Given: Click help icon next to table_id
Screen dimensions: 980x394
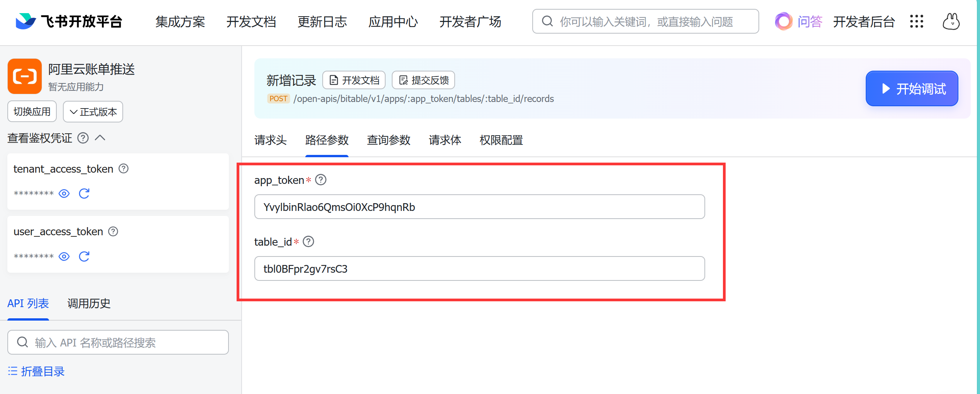Looking at the screenshot, I should coord(308,242).
